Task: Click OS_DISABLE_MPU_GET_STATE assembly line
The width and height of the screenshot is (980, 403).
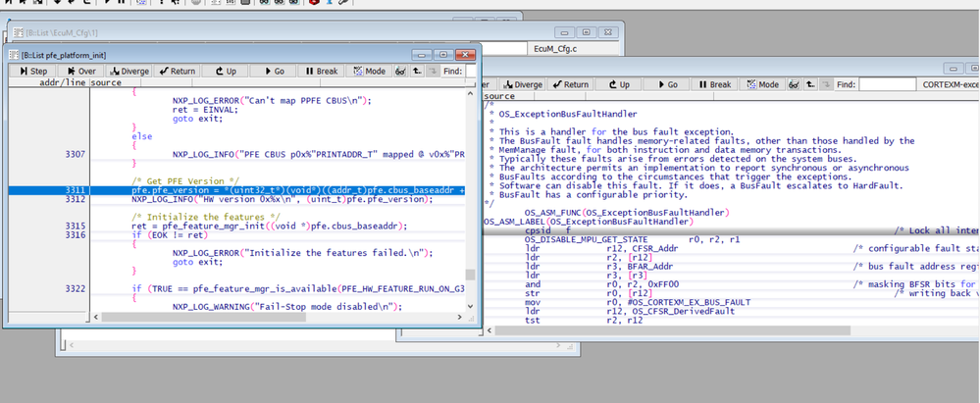Action: coord(633,239)
